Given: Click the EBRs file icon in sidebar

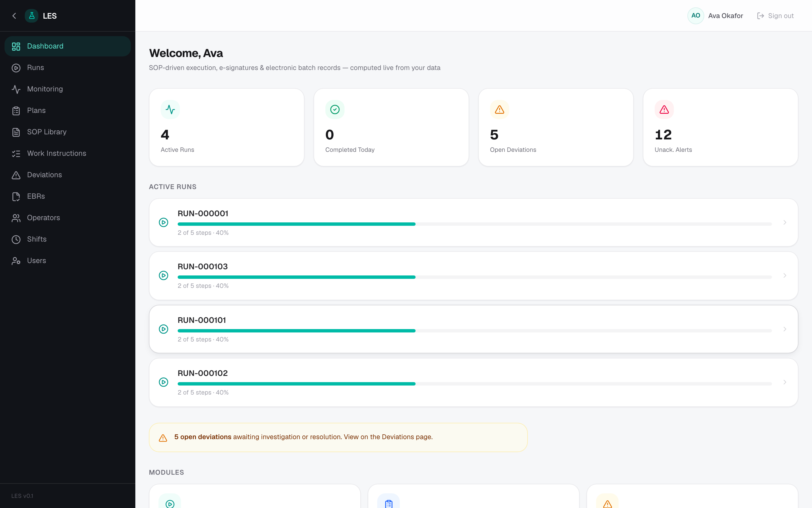Looking at the screenshot, I should click(16, 196).
